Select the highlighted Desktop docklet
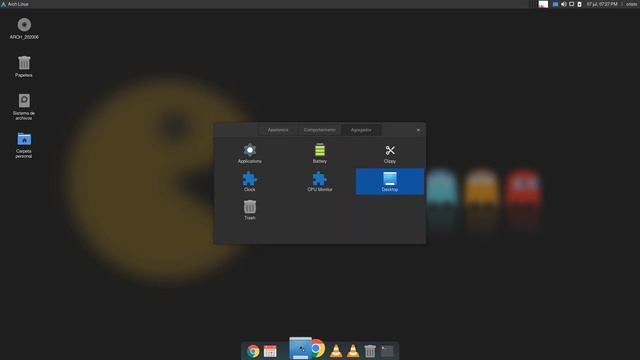640x360 pixels. [390, 182]
